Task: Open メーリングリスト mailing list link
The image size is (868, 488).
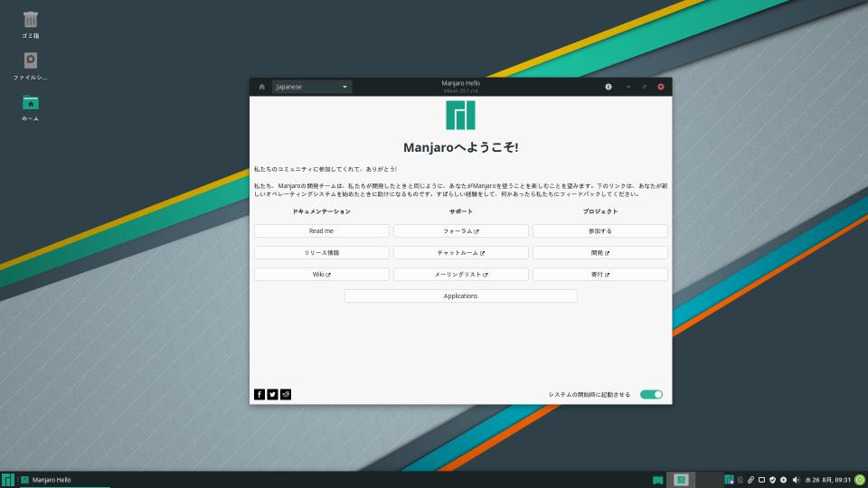Action: click(461, 275)
